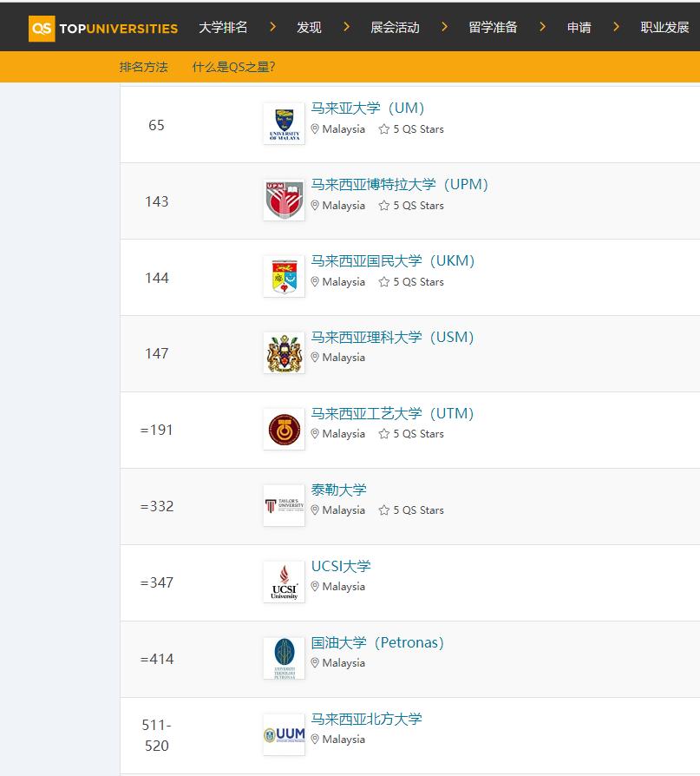Select rank number 143
700x776 pixels.
(156, 201)
